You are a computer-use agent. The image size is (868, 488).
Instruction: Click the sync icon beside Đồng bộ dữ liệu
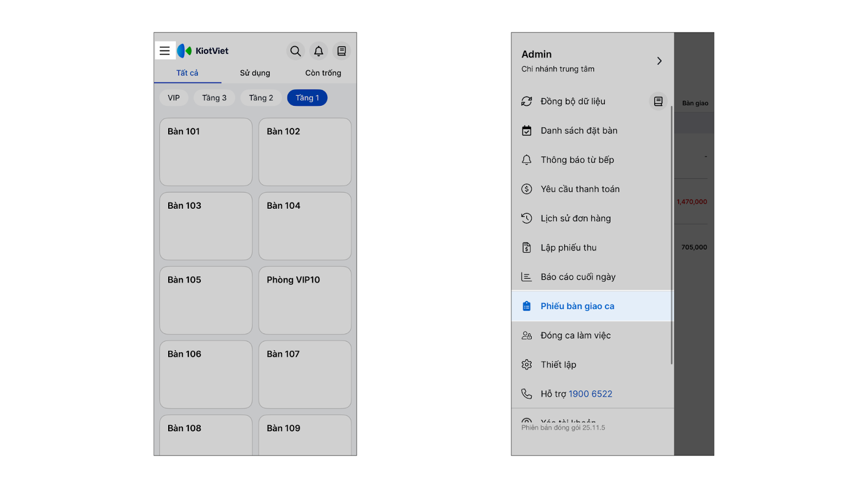click(527, 101)
